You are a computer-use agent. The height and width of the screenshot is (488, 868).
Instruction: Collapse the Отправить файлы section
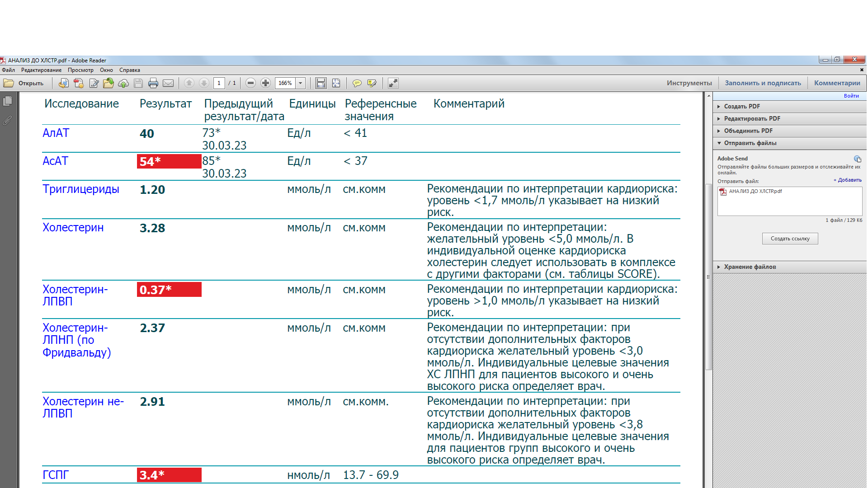[750, 143]
